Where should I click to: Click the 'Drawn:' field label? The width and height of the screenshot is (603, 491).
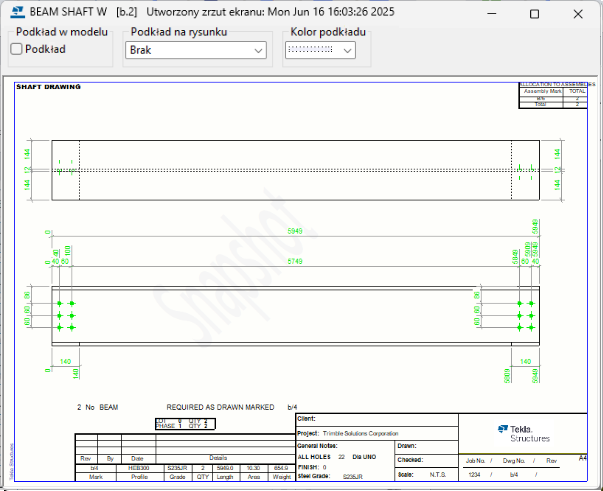(x=407, y=446)
